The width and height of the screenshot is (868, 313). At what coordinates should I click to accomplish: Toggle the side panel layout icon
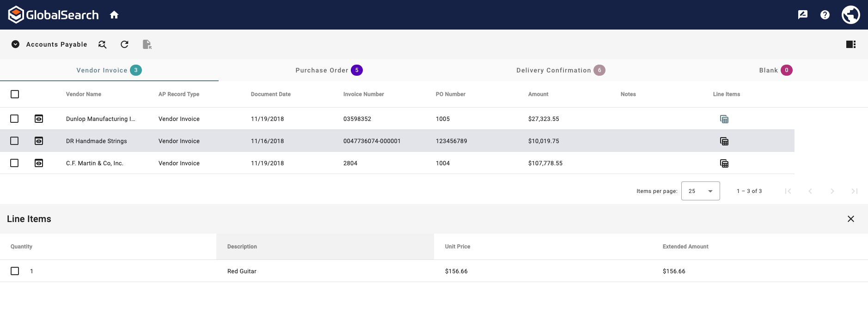click(x=850, y=44)
